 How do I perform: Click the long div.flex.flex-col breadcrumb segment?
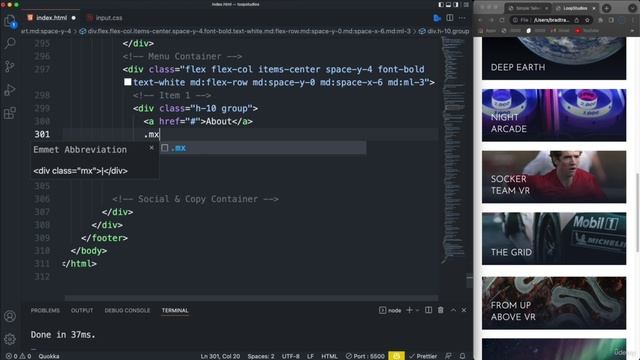tap(245, 31)
